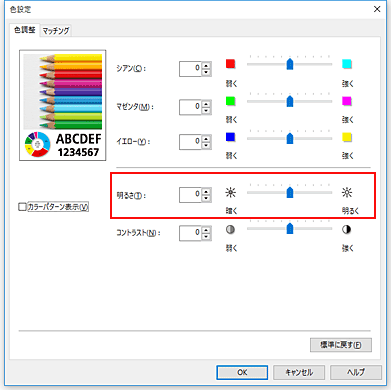Increase the Contrast value with the up arrow
Screen dimensions: 391x390
(x=206, y=230)
